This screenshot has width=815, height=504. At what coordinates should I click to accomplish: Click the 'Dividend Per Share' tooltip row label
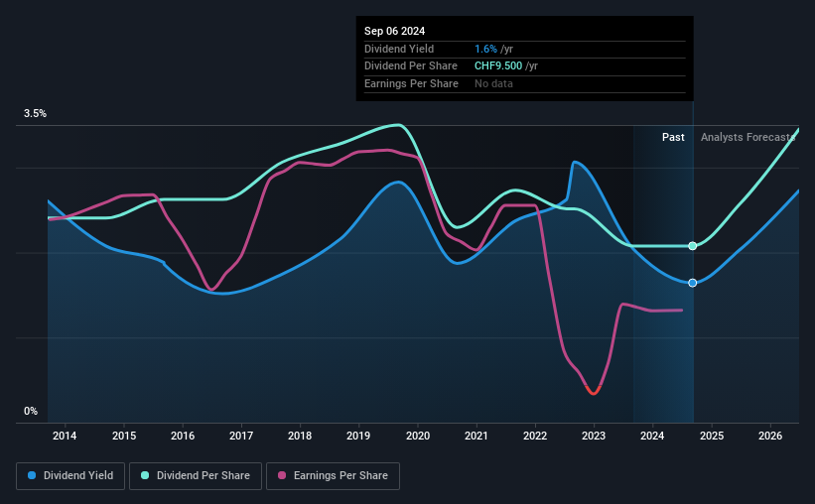tap(411, 66)
